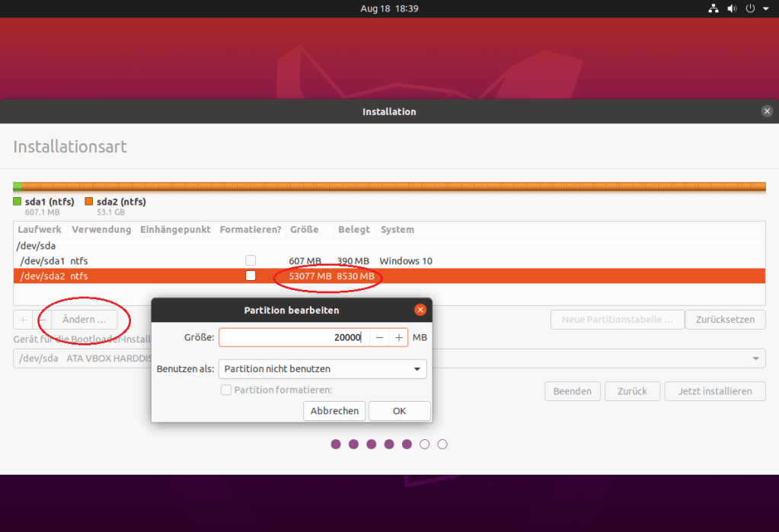The height and width of the screenshot is (532, 779).
Task: Decrease partition size with minus button
Action: 379,337
